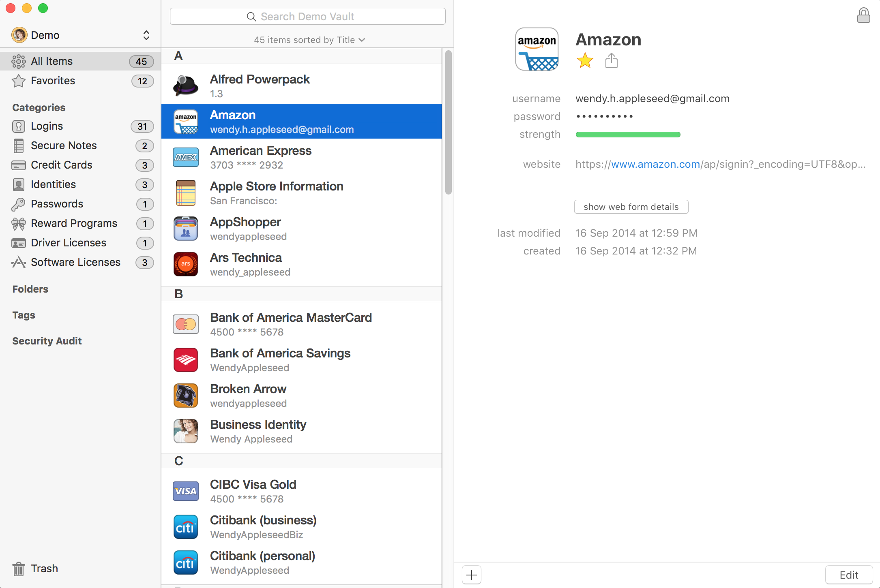The image size is (880, 588).
Task: Select Bank of America MasterCard
Action: (x=301, y=324)
